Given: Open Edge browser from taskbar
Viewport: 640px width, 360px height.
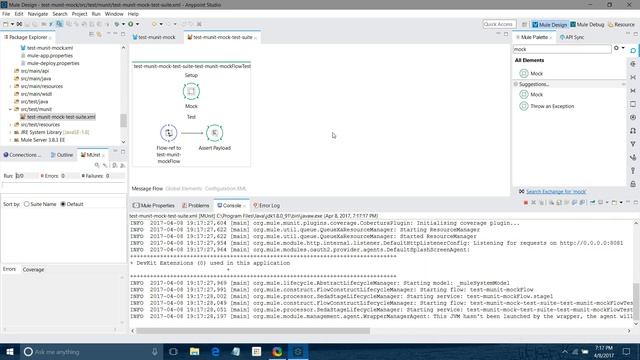Looking at the screenshot, I should 215,351.
